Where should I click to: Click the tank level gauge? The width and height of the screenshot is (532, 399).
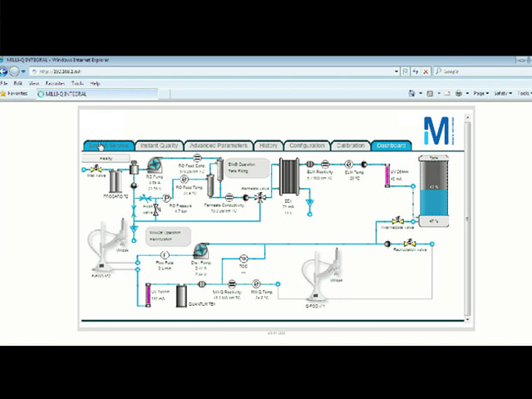point(434,193)
